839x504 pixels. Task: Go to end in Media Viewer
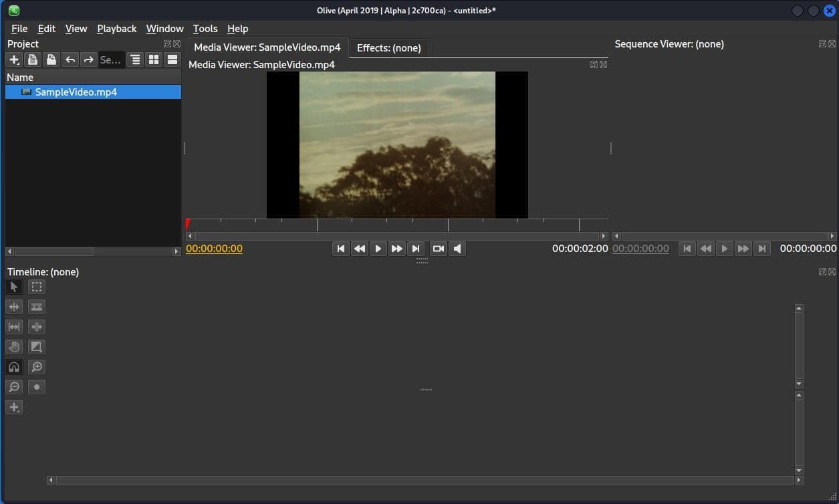[416, 249]
